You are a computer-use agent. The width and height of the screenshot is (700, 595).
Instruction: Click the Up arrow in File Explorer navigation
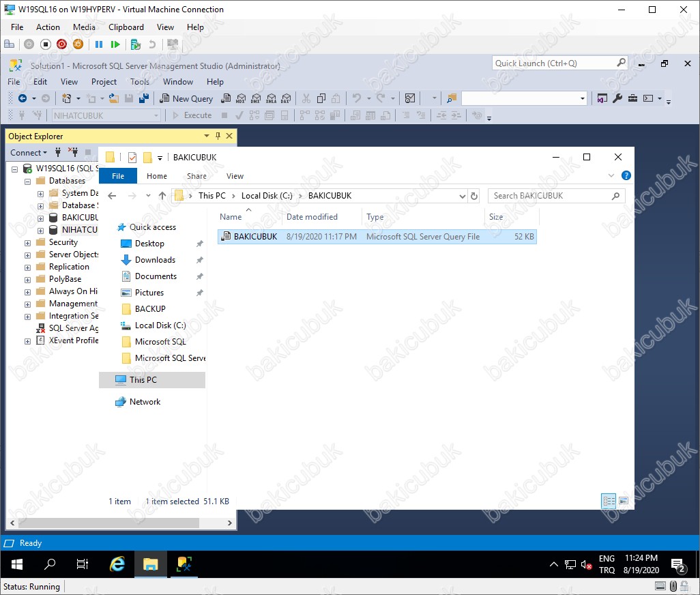162,196
